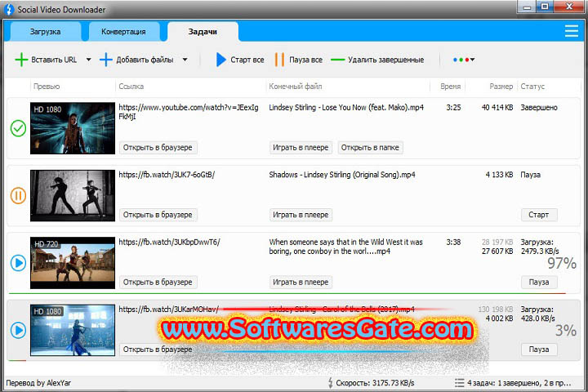588x392 pixels.
Task: Click Открыть в браузере for Shadows video
Action: 158,215
